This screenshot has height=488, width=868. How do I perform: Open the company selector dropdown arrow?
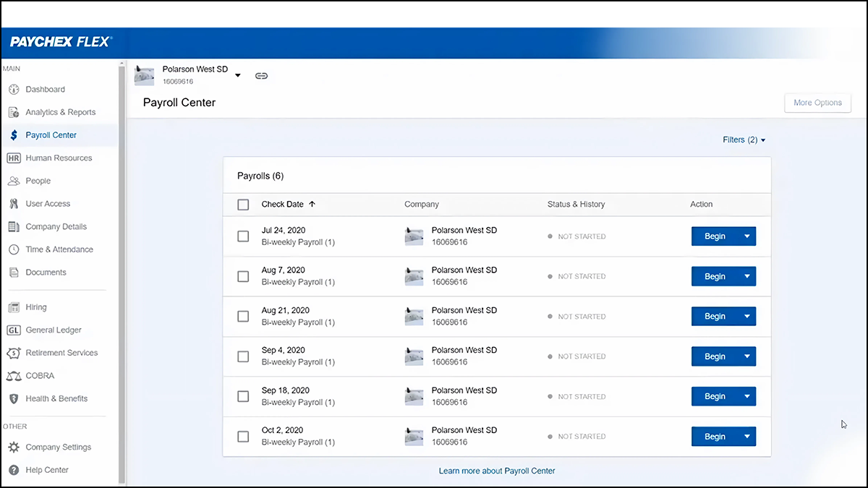point(238,75)
